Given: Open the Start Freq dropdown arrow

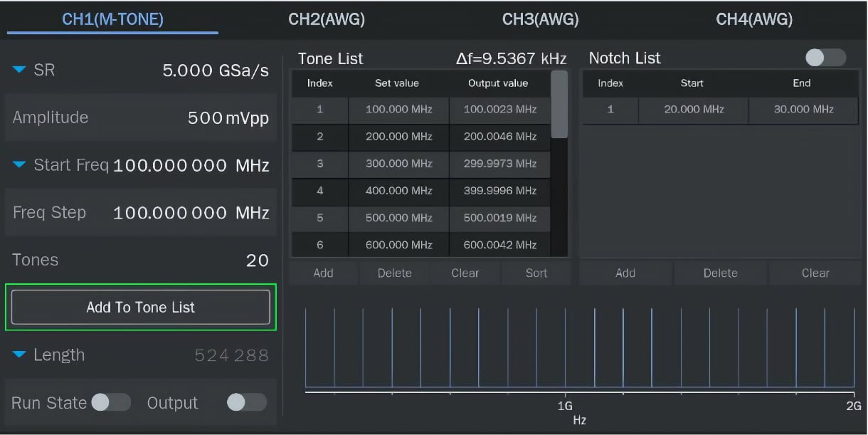Looking at the screenshot, I should click(19, 165).
